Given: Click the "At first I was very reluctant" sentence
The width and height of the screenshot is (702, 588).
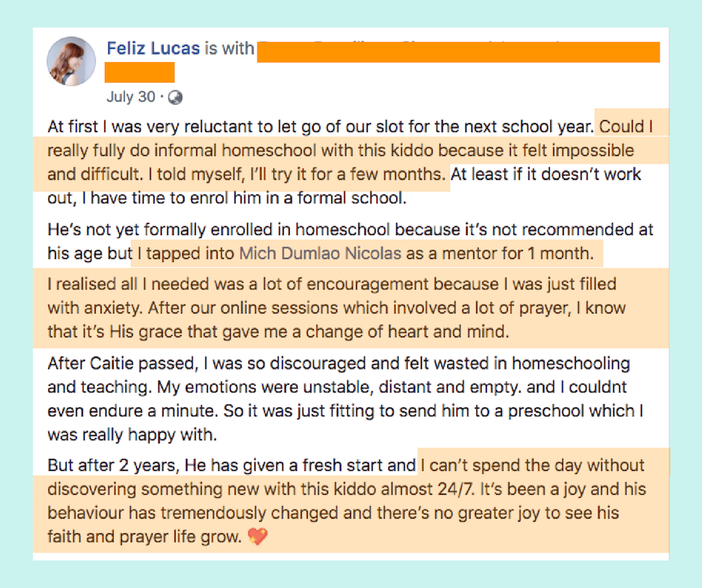Looking at the screenshot, I should pyautogui.click(x=320, y=127).
